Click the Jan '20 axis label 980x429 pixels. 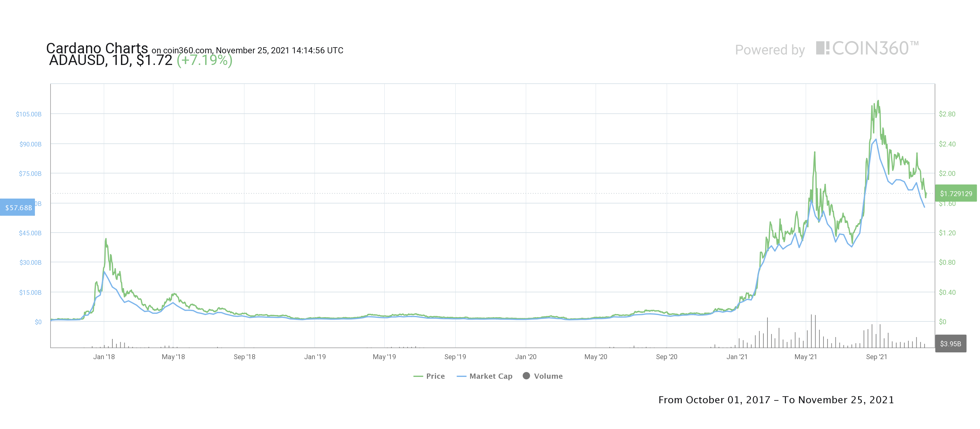click(526, 357)
